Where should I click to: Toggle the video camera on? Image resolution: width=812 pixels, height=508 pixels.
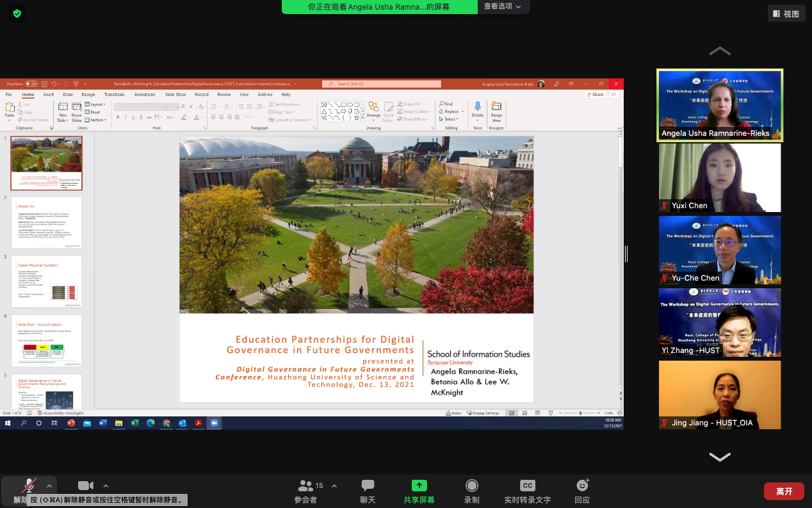[86, 486]
